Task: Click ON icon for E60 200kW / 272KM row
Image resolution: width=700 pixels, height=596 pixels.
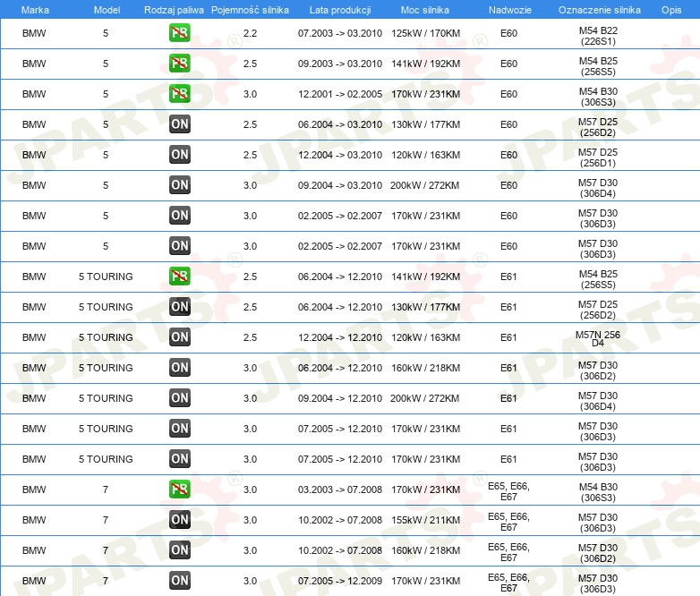Action: pyautogui.click(x=179, y=185)
